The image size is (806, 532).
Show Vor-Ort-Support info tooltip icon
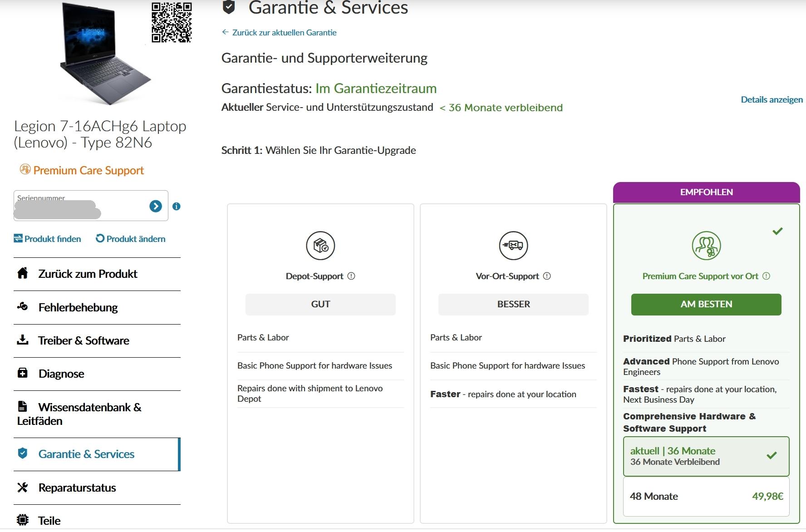(x=547, y=276)
